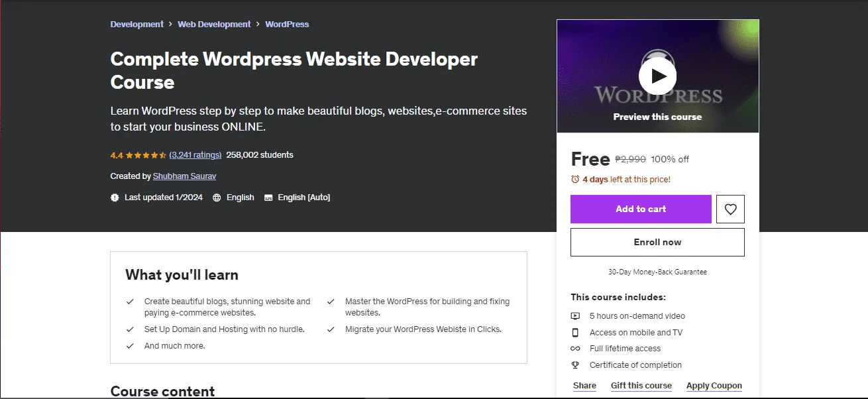868x399 pixels.
Task: Click the Last updated badge icon
Action: coord(115,198)
